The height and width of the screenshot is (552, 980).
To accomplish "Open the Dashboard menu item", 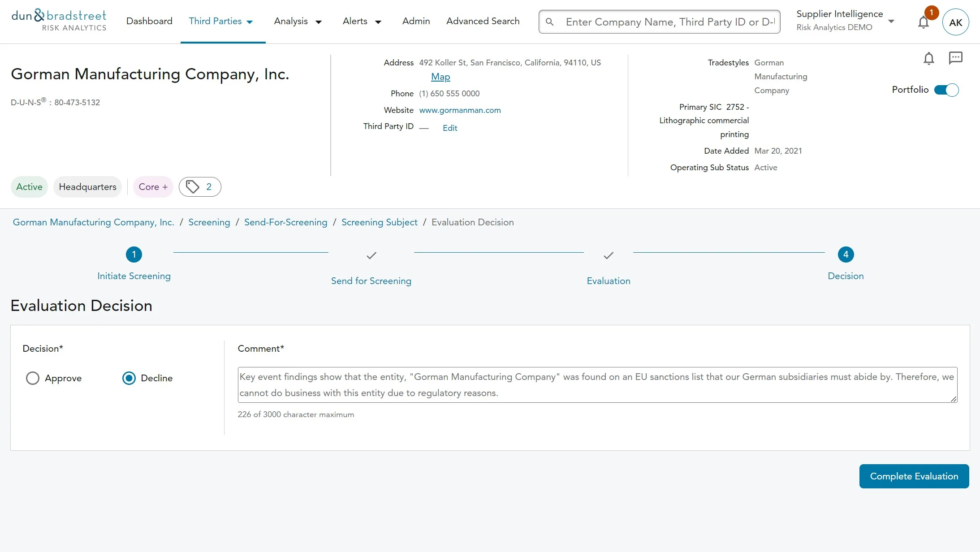I will (149, 21).
